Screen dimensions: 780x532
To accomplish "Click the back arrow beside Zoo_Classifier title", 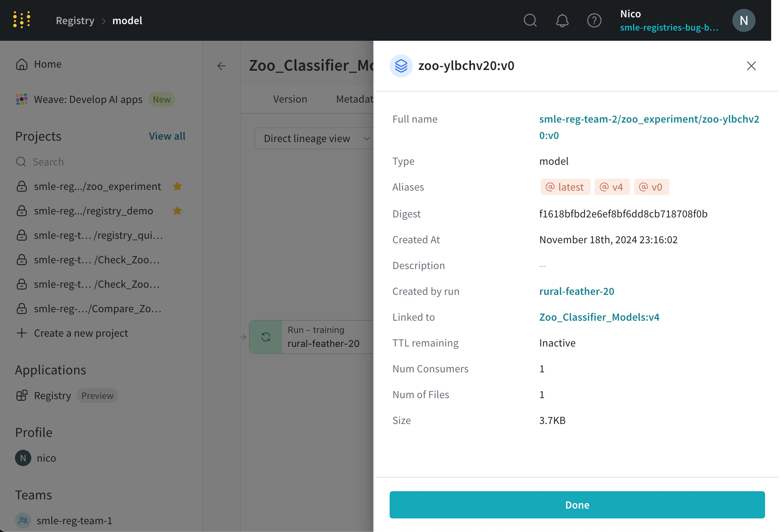I will (x=221, y=66).
